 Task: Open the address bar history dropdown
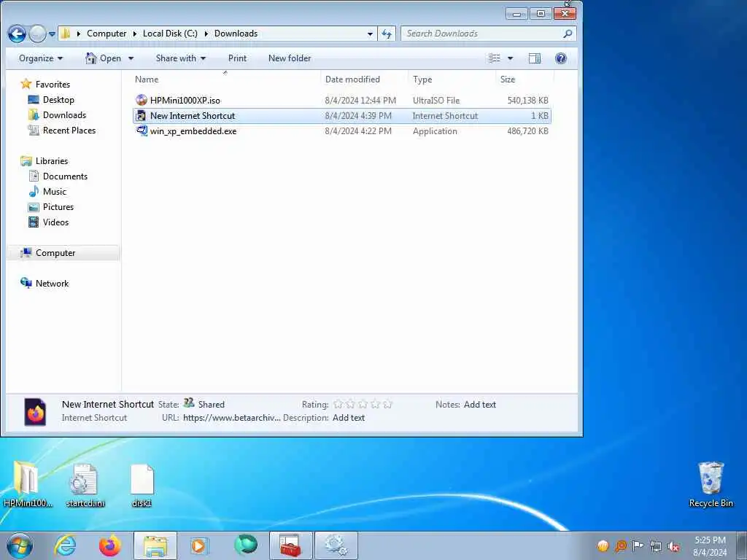[x=370, y=34]
